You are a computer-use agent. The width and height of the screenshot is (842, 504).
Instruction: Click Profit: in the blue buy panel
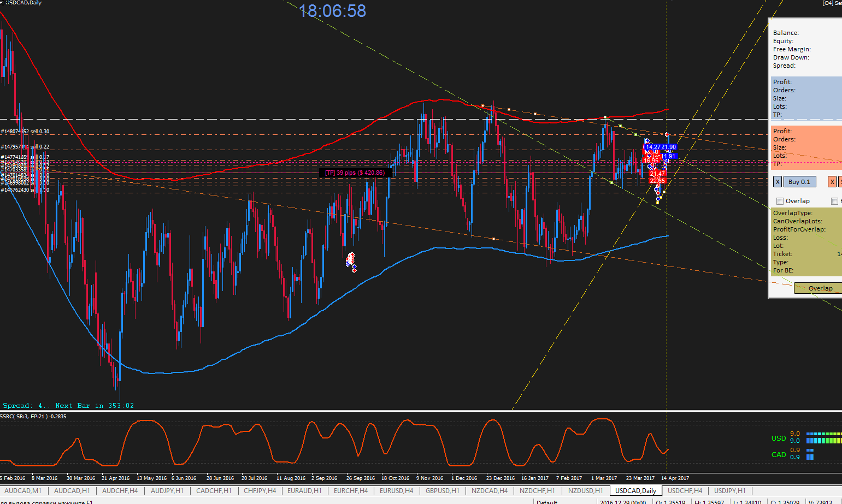[782, 82]
